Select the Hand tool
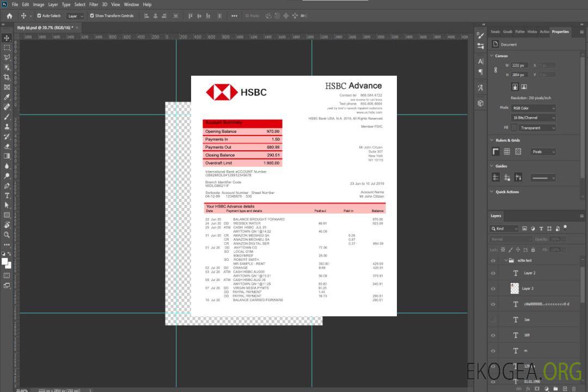The height and width of the screenshot is (392, 588). pyautogui.click(x=7, y=225)
